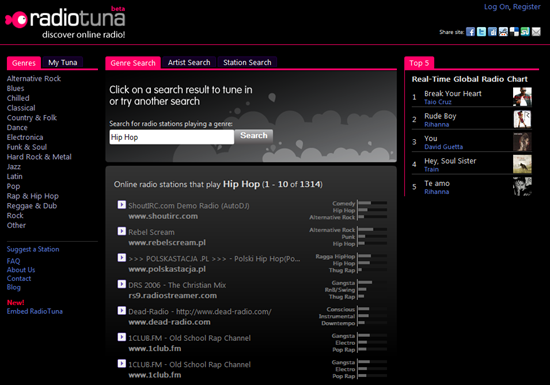The width and height of the screenshot is (550, 385).
Task: Select the Station Search tab
Action: tap(247, 62)
